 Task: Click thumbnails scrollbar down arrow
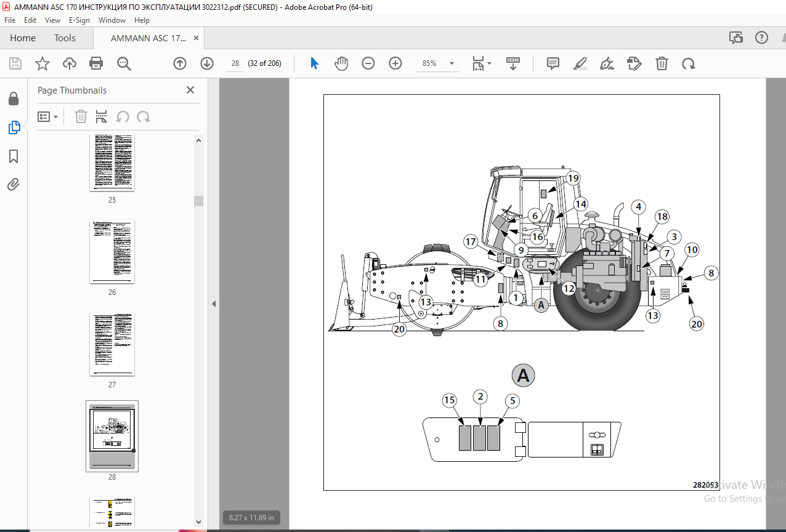click(199, 522)
